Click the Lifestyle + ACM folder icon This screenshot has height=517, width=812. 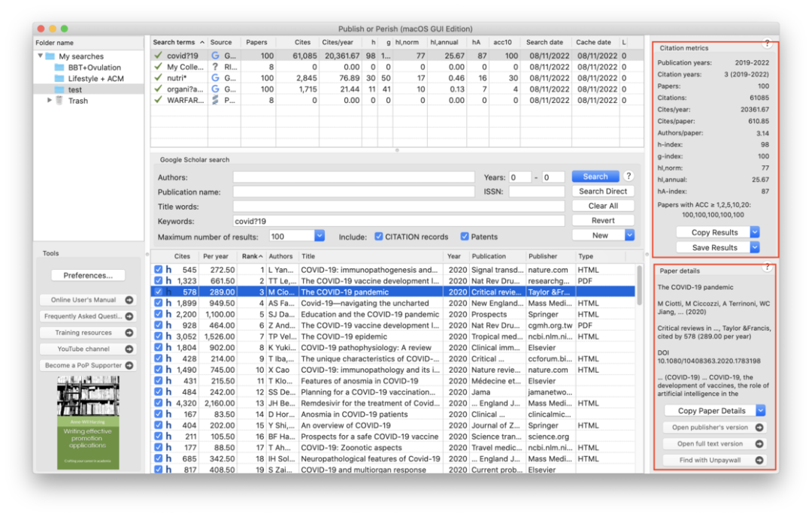(x=59, y=78)
